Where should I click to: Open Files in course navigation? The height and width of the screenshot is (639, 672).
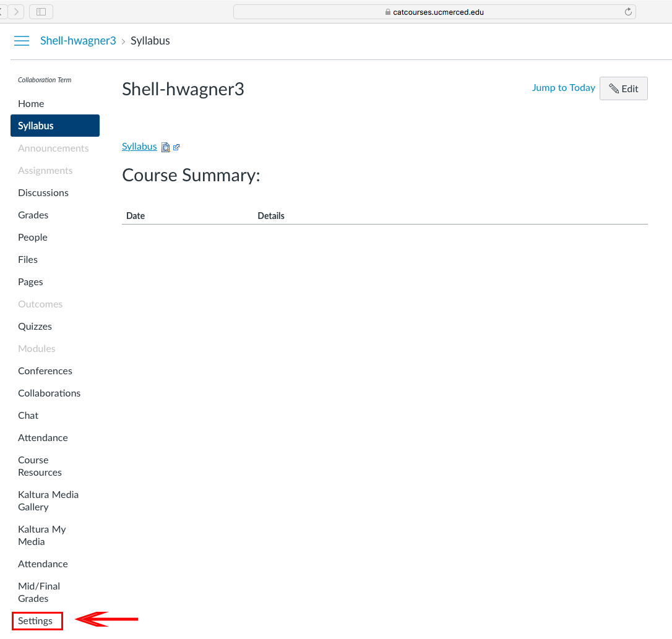tap(28, 259)
